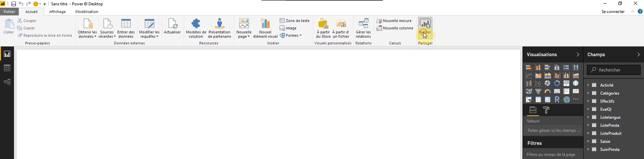Select the card visual with 123

point(557,92)
